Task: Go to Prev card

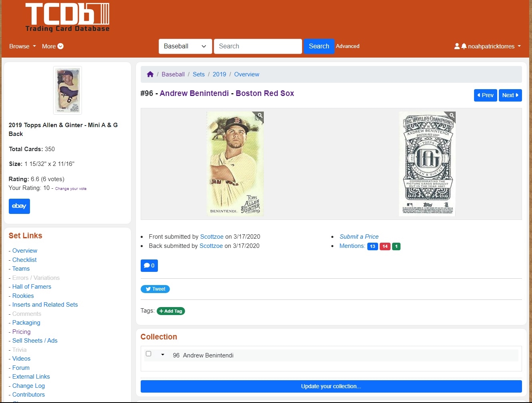Action: [486, 95]
